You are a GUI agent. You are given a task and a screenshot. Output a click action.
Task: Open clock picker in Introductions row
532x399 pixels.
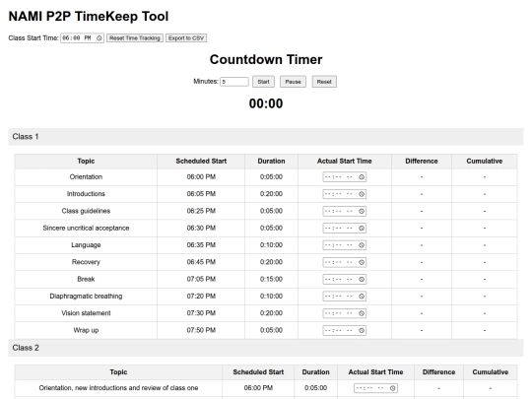(362, 194)
